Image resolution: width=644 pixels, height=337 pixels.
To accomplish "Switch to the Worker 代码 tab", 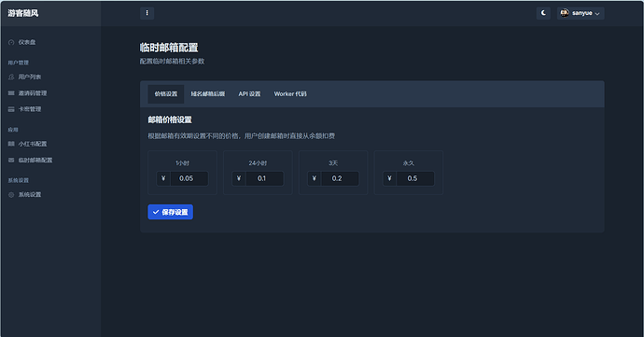I will click(x=290, y=94).
